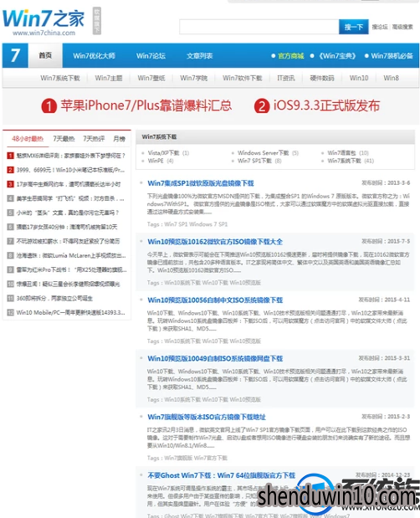
Task: Click the Win7系统下载 section header
Action: 159,136
